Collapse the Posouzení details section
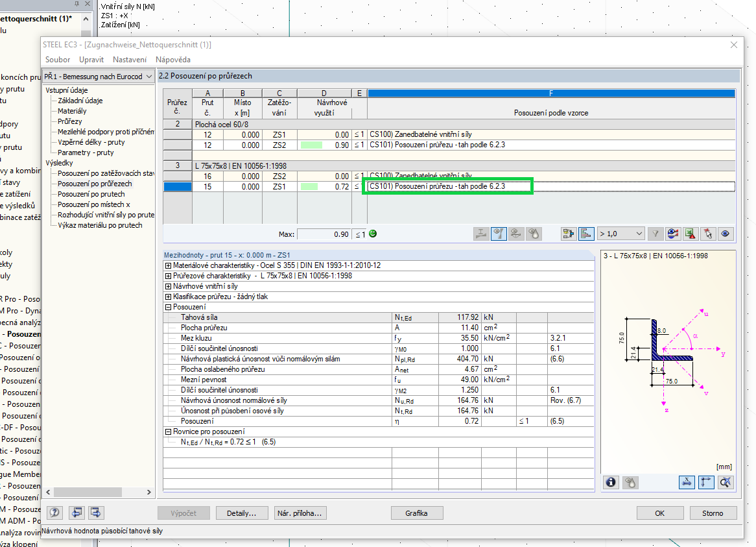 coord(168,308)
